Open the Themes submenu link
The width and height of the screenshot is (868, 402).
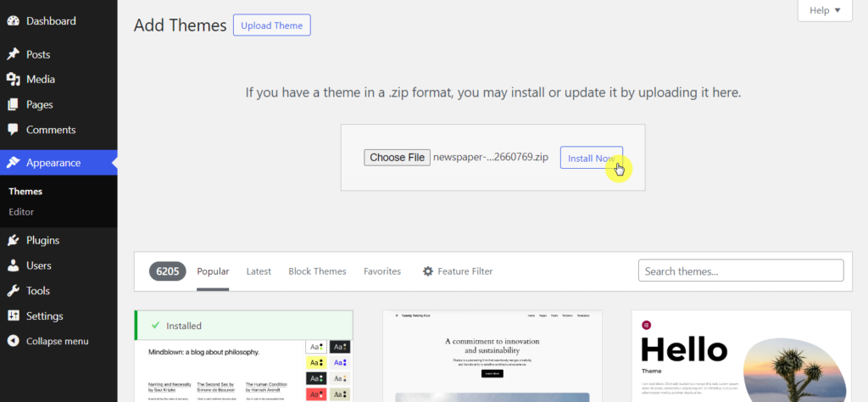click(x=25, y=192)
